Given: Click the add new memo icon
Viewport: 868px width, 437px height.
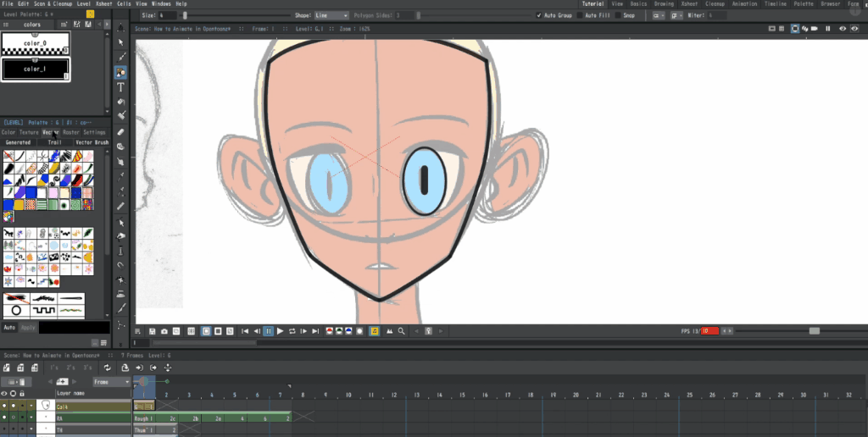Looking at the screenshot, I should [63, 382].
